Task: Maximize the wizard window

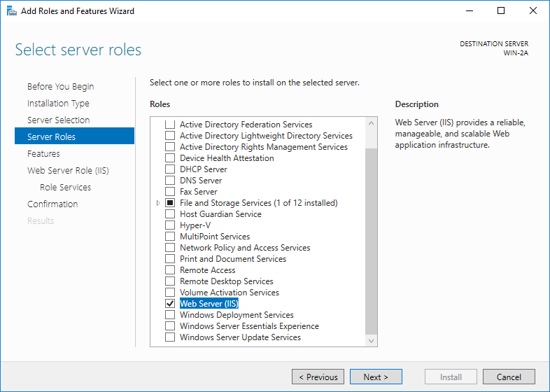Action: point(501,10)
